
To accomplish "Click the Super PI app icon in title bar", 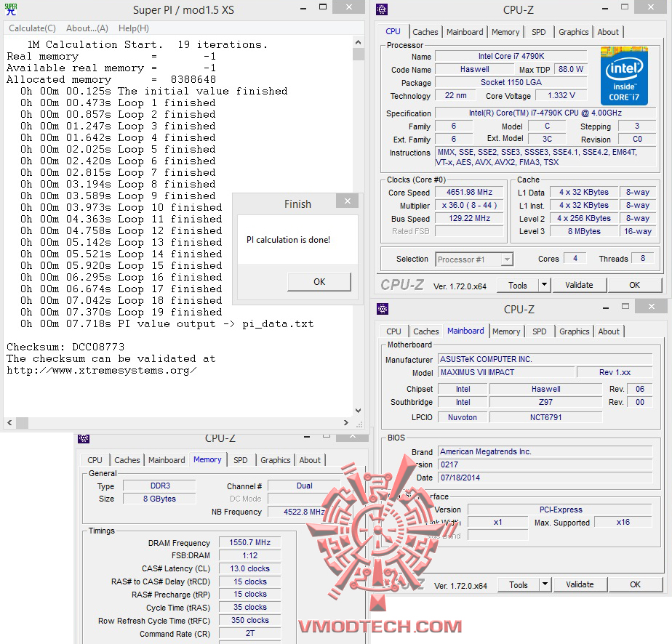I will coord(11,9).
